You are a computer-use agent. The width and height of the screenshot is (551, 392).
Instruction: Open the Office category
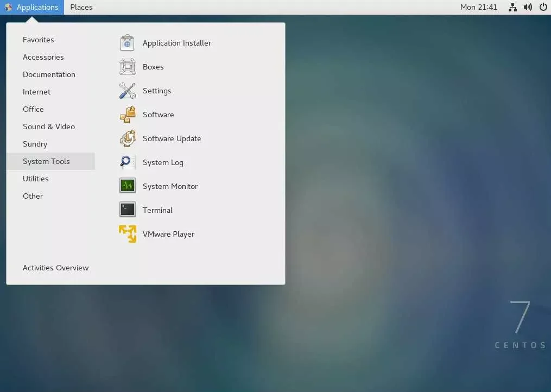click(x=33, y=109)
